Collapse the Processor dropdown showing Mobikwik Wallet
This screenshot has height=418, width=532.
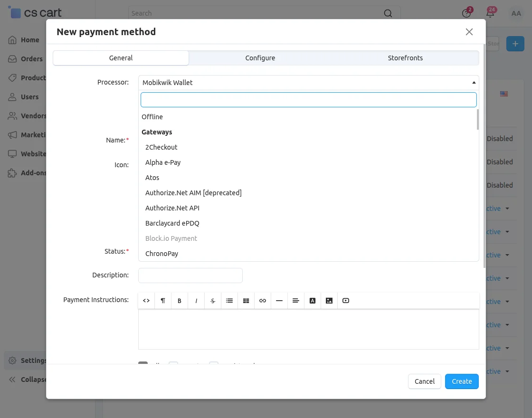pos(308,83)
